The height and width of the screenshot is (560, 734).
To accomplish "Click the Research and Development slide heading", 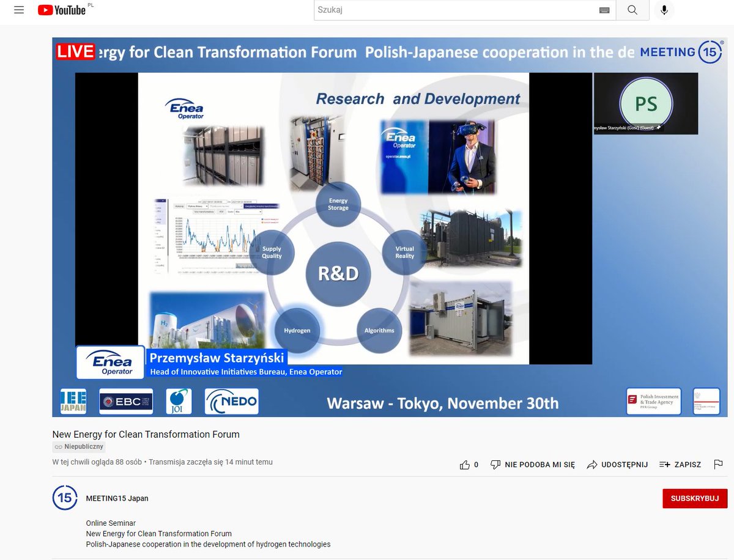I will (418, 98).
